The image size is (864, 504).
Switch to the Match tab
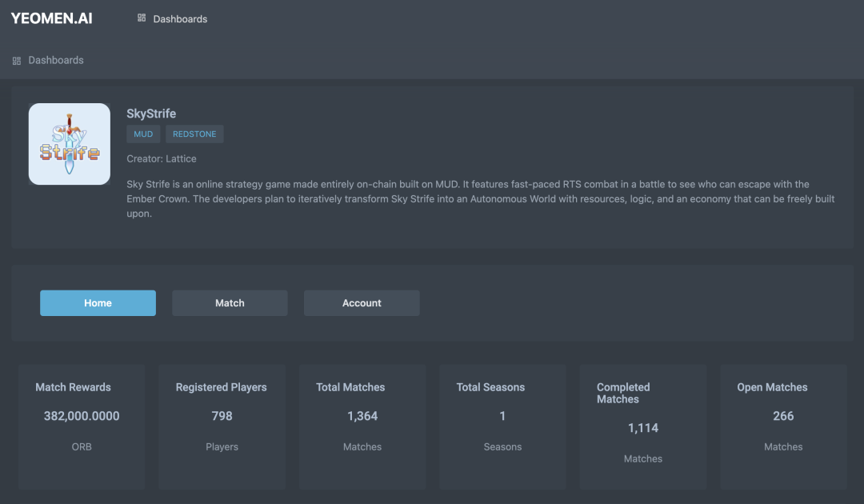230,303
